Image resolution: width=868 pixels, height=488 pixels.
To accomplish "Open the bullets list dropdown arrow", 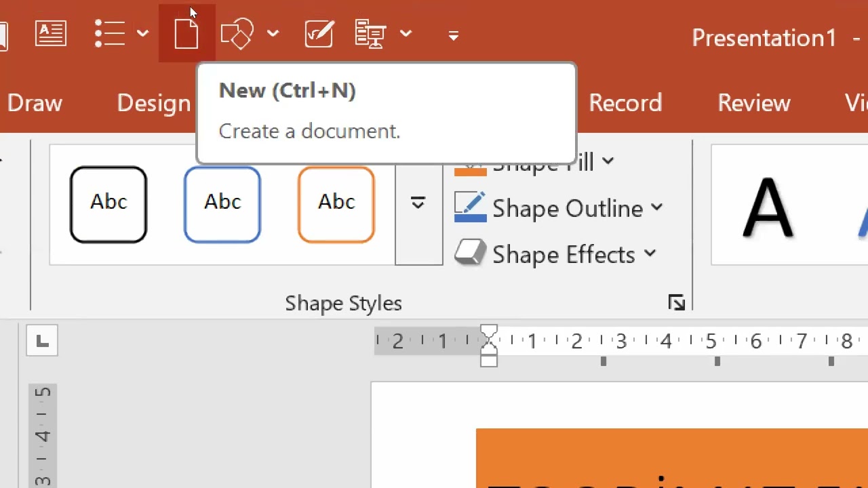I will coord(142,33).
